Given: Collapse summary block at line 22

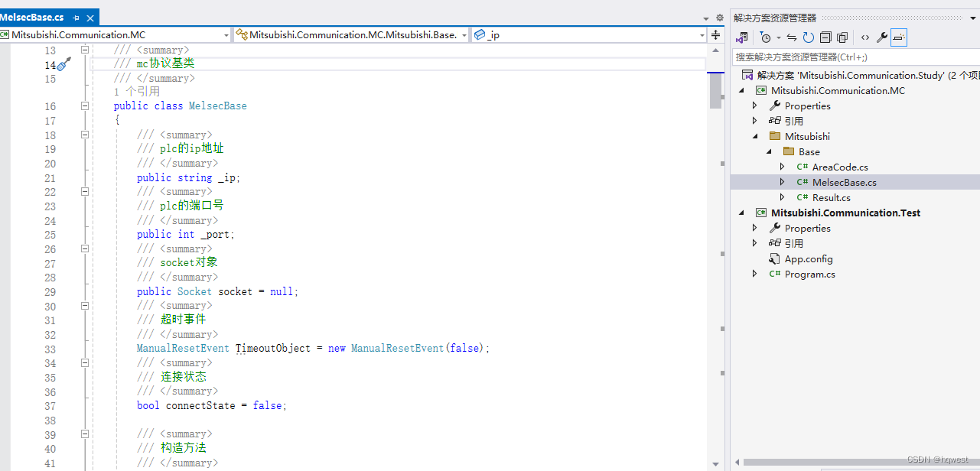Looking at the screenshot, I should coord(85,192).
